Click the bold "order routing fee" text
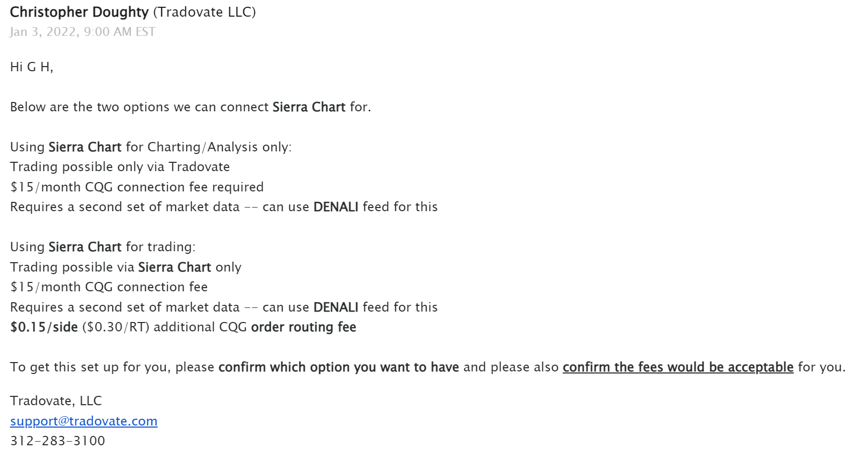This screenshot has height=464, width=868. [304, 327]
